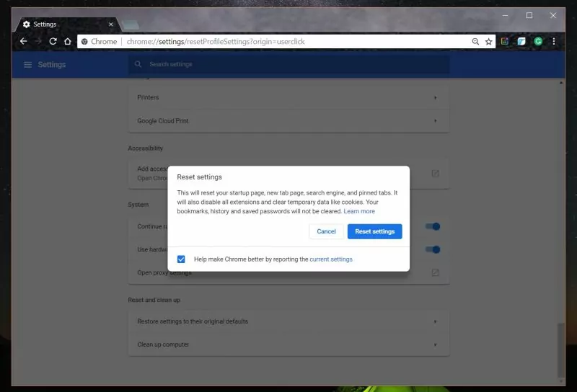This screenshot has width=577, height=392.
Task: Select the Settings browser tab
Action: point(68,24)
